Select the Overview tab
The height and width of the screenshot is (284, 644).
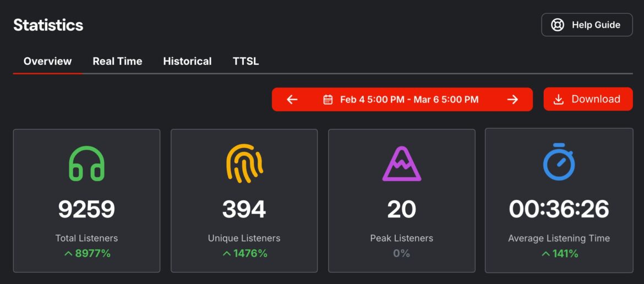(47, 61)
